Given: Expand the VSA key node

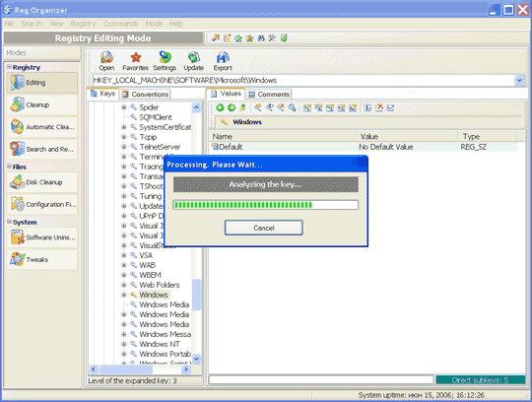Looking at the screenshot, I should tap(124, 255).
